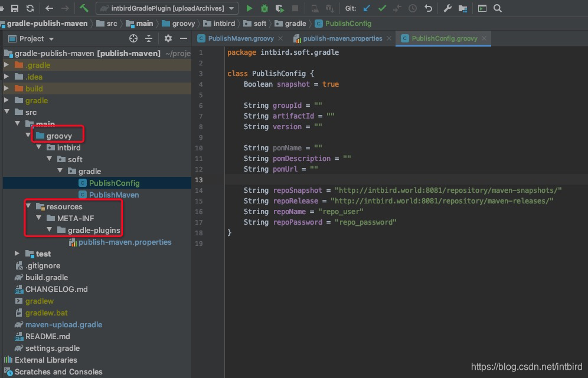Open settings.gradle file

(47, 348)
